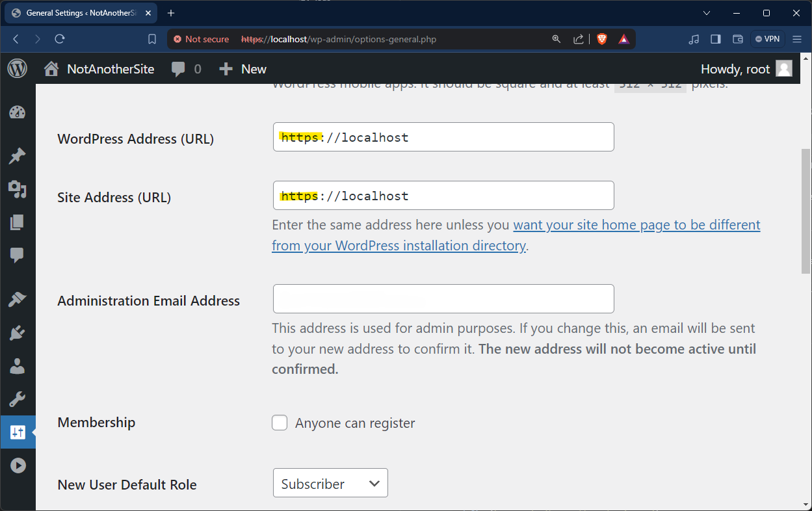812x511 pixels.
Task: Open the Dashboard icon in the sidebar
Action: tap(18, 112)
